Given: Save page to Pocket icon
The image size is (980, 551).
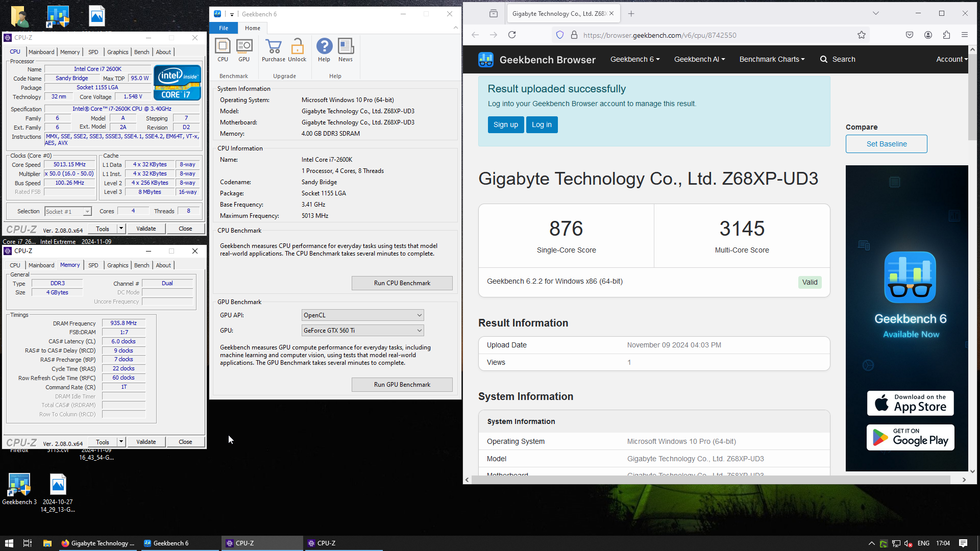Looking at the screenshot, I should point(910,35).
